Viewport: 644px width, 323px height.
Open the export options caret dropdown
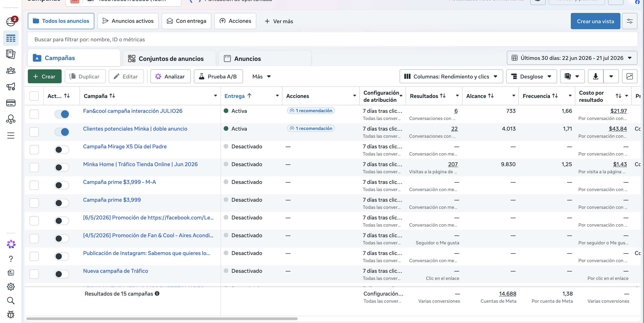tap(611, 76)
